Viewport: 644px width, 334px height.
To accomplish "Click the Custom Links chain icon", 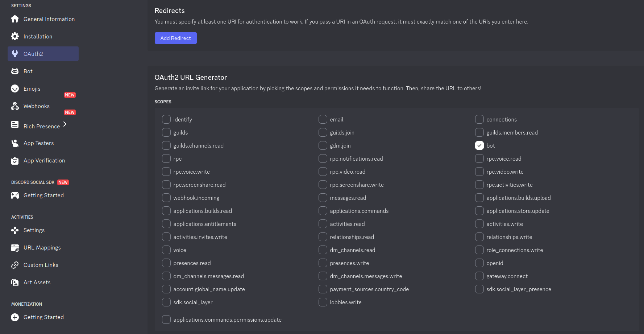I will (14, 265).
